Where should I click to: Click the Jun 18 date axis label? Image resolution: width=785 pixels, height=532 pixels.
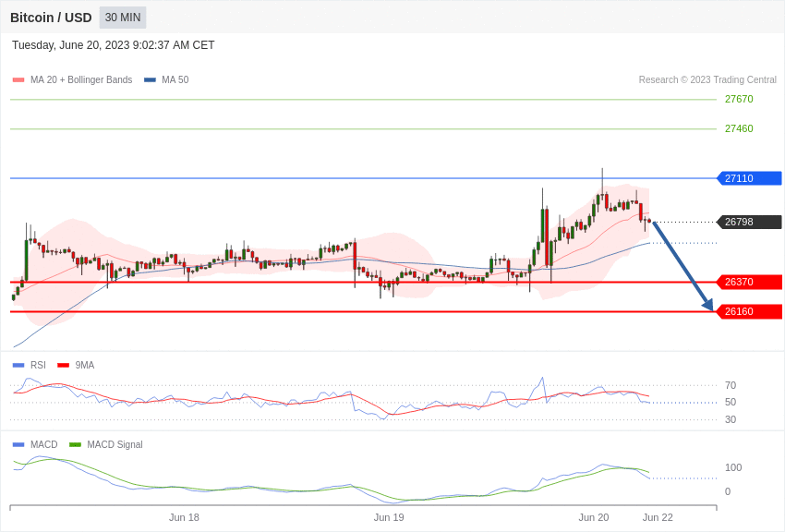click(x=184, y=517)
